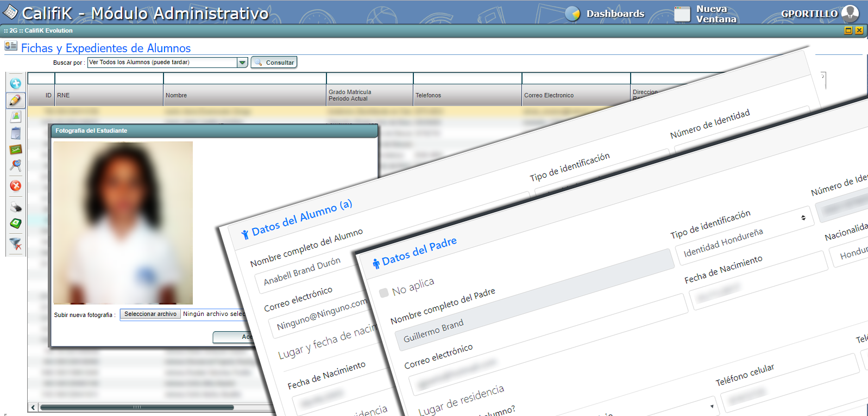Click the Ninguno@Ninguno.com email field
Image resolution: width=868 pixels, height=416 pixels.
[x=322, y=315]
